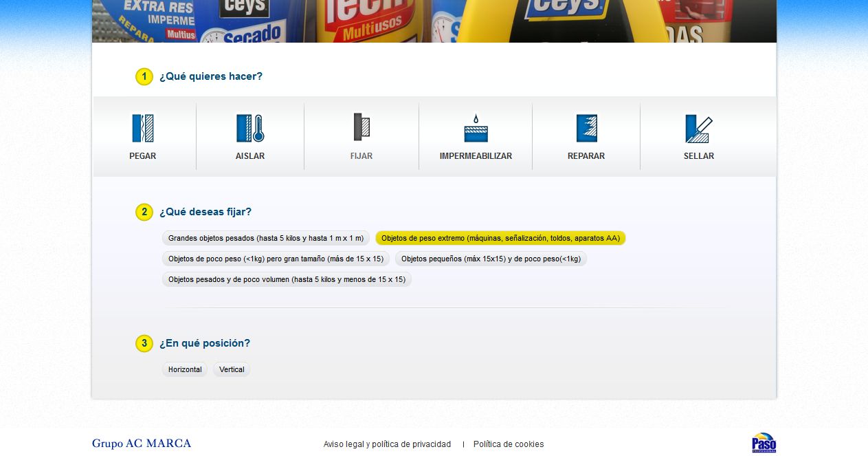Choose the Sellar sealing icon
868x456 pixels.
[x=699, y=129]
